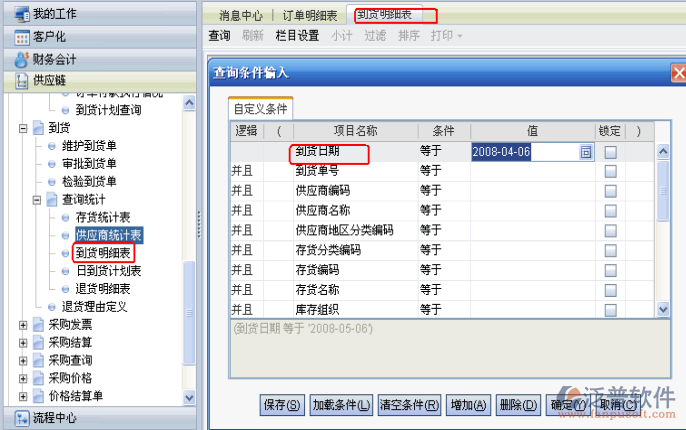Expand the 采购发票 tree node
This screenshot has width=686, height=430.
pyautogui.click(x=24, y=325)
